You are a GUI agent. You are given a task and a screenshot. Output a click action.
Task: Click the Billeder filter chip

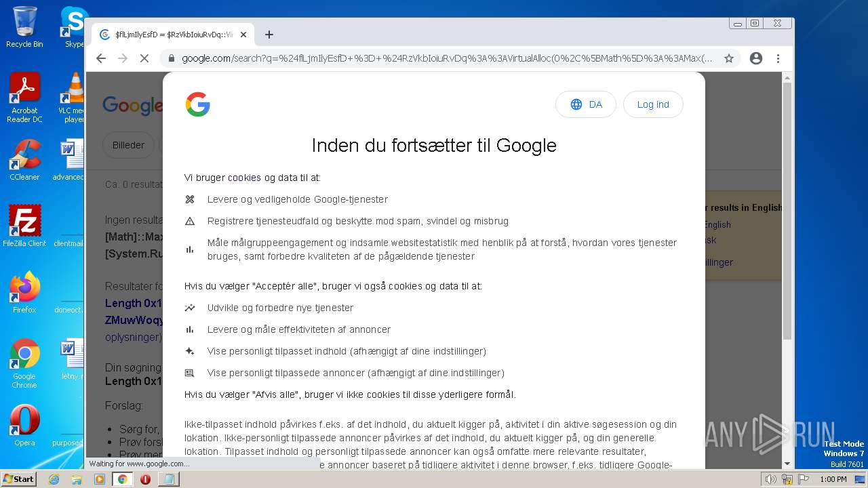point(128,145)
